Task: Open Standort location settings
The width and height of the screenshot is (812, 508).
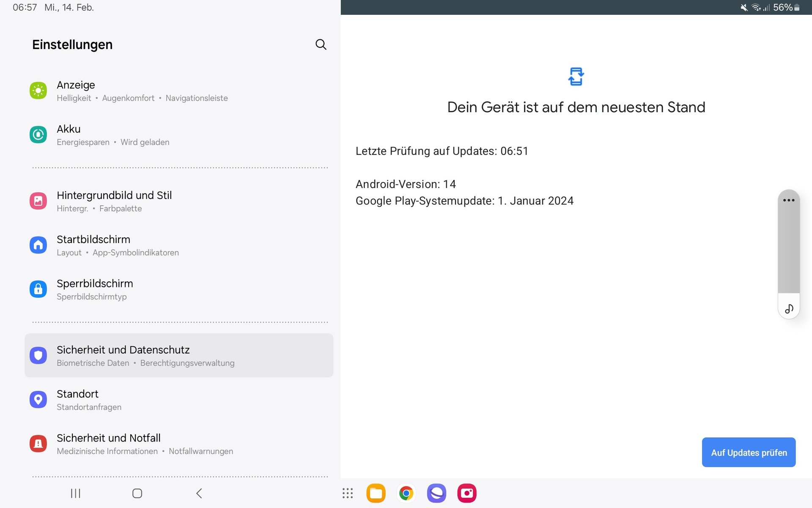Action: click(x=89, y=400)
